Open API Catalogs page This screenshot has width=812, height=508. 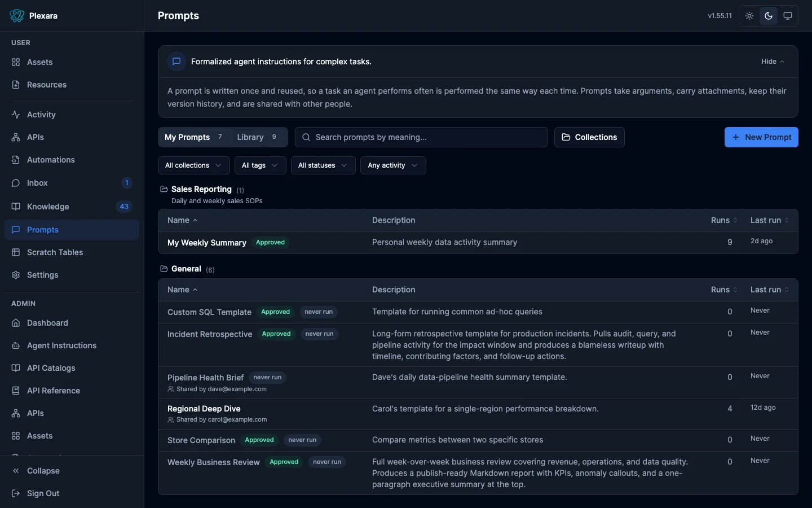tap(72, 368)
